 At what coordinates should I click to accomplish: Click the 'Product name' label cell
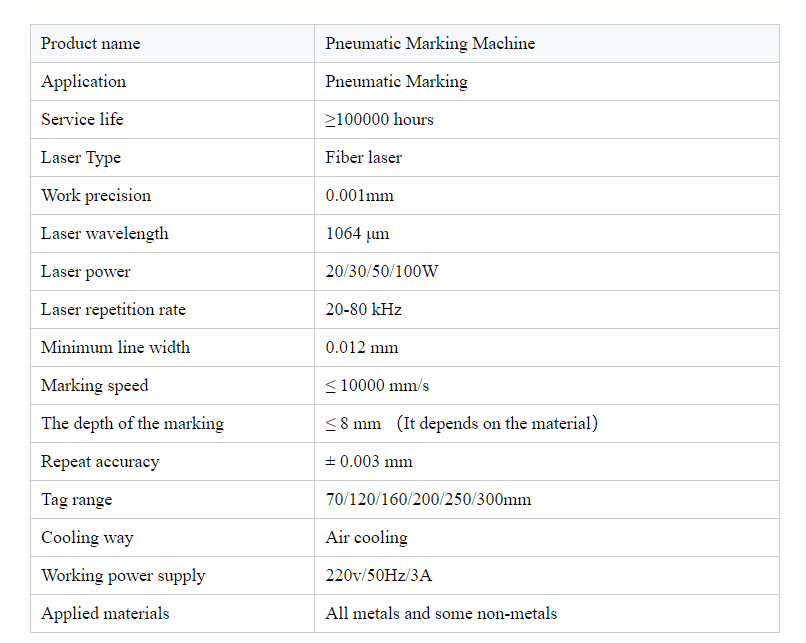(x=172, y=44)
